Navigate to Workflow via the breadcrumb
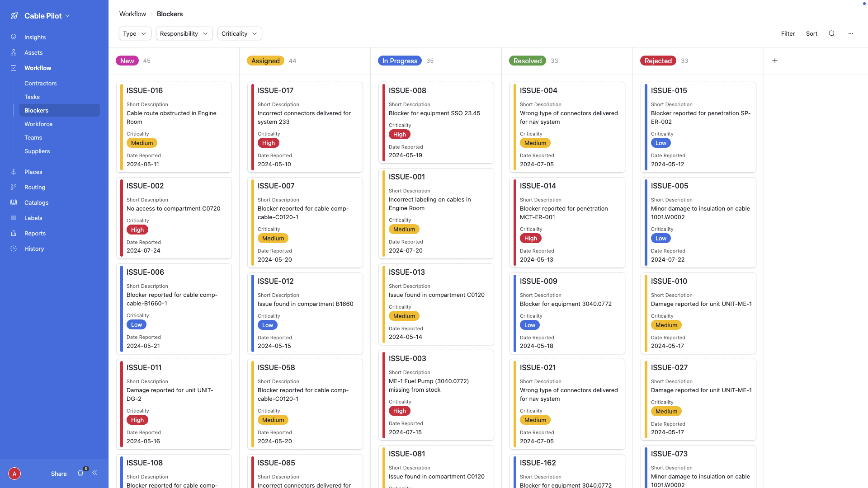 [132, 14]
